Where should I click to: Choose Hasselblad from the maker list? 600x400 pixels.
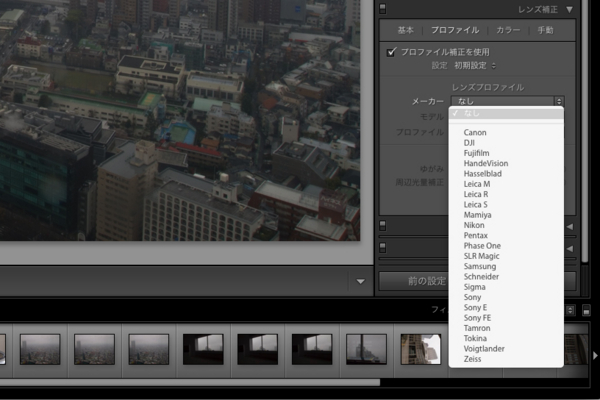click(506, 174)
